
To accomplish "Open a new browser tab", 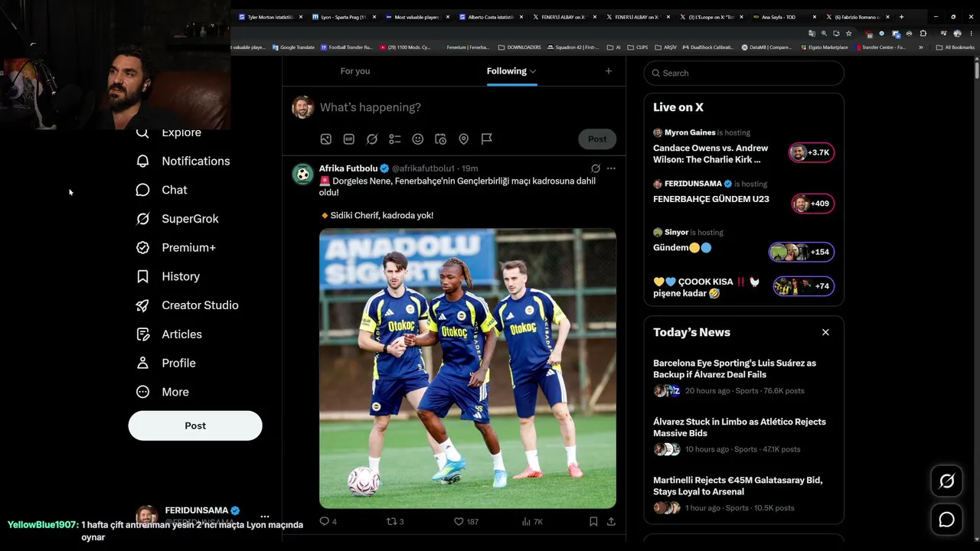I will point(901,17).
